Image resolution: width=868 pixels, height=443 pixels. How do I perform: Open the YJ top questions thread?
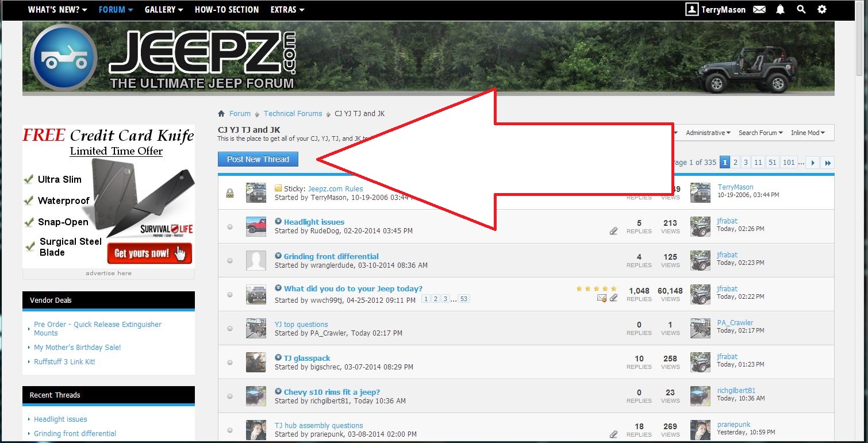301,324
